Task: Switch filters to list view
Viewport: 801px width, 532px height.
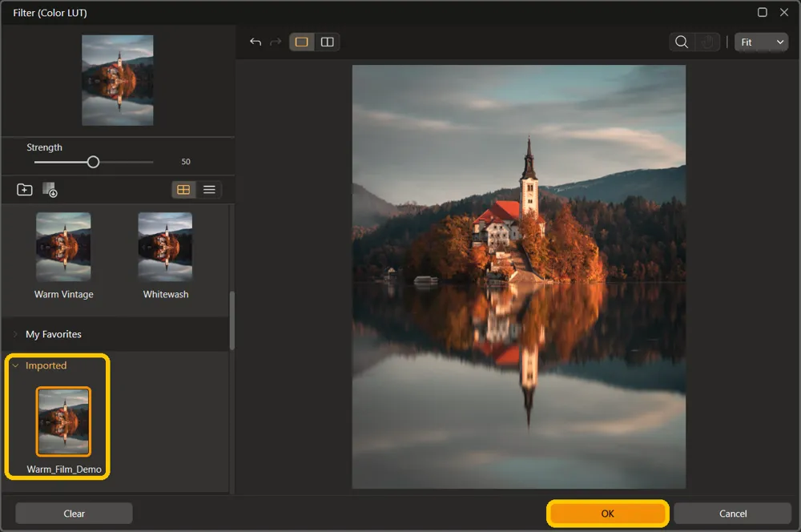Action: click(x=209, y=190)
